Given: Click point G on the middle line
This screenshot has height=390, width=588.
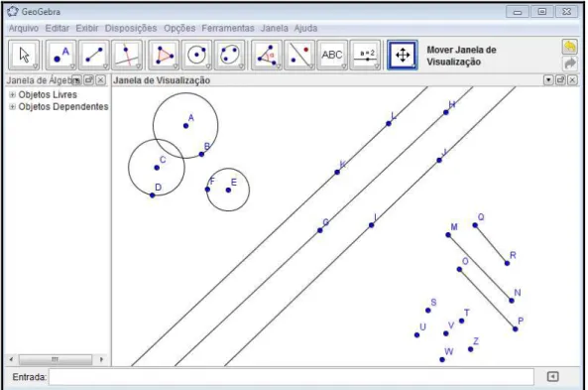Looking at the screenshot, I should click(320, 230).
